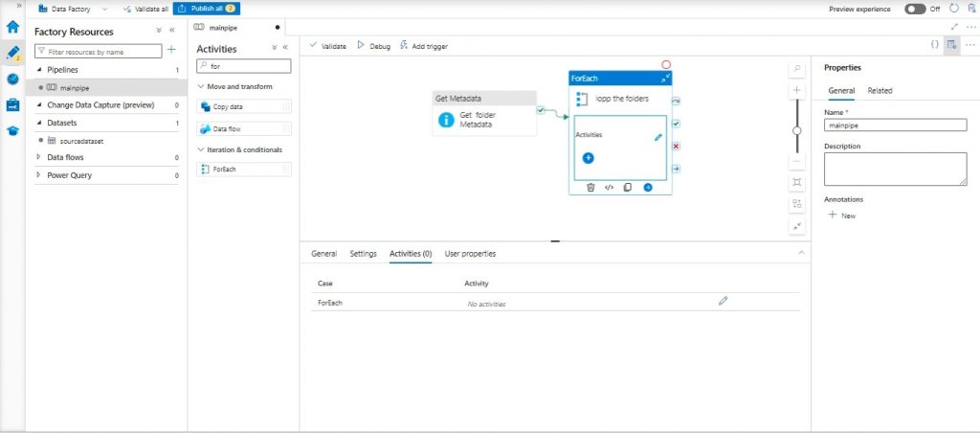View ForEach source code with </> icon
The height and width of the screenshot is (433, 980).
click(x=609, y=187)
